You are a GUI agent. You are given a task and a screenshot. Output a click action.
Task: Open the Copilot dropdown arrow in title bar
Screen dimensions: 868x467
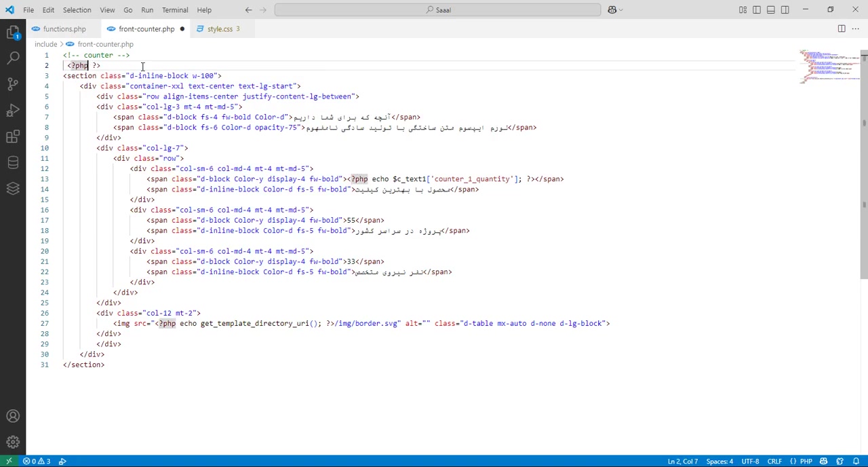tap(621, 10)
